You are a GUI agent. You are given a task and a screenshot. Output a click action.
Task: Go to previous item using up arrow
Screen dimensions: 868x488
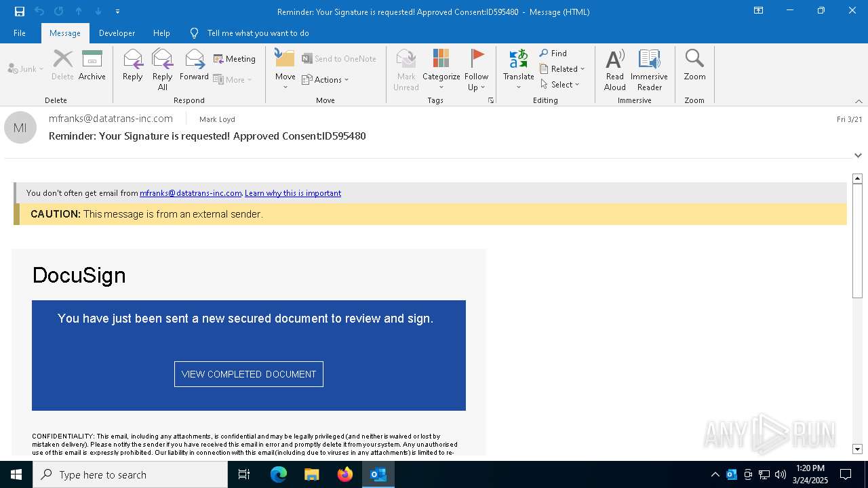(79, 12)
